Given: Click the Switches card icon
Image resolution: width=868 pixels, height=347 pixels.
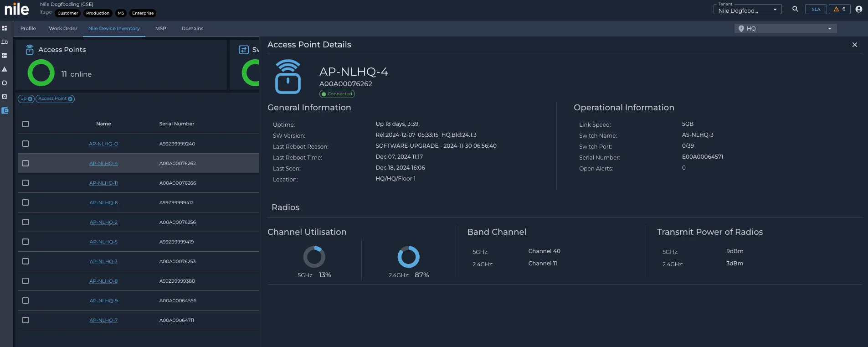Looking at the screenshot, I should click(244, 50).
